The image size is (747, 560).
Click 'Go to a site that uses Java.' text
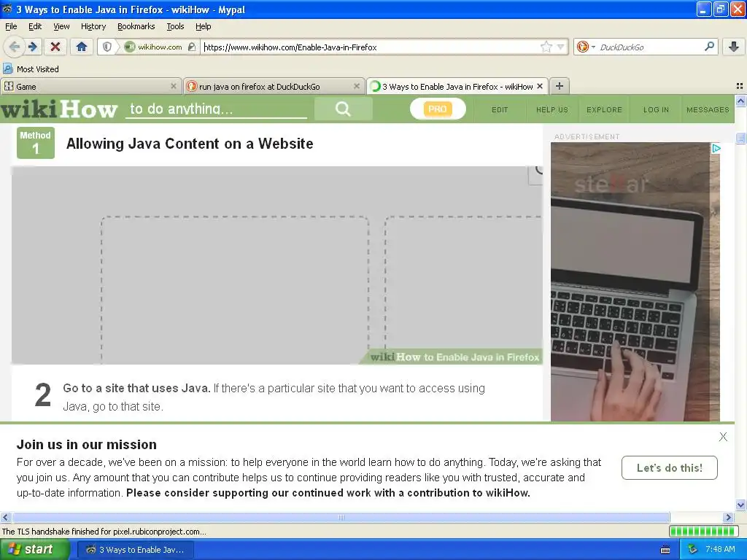point(136,388)
